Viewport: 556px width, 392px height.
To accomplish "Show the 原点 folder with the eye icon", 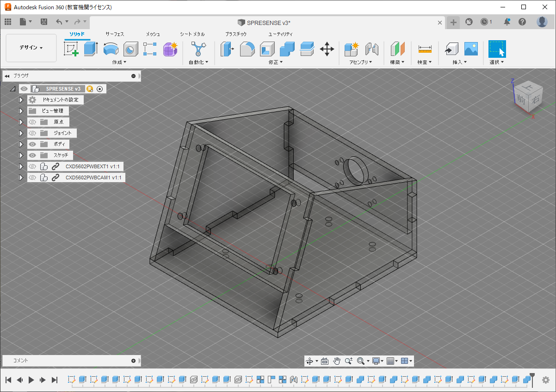I will click(x=32, y=122).
